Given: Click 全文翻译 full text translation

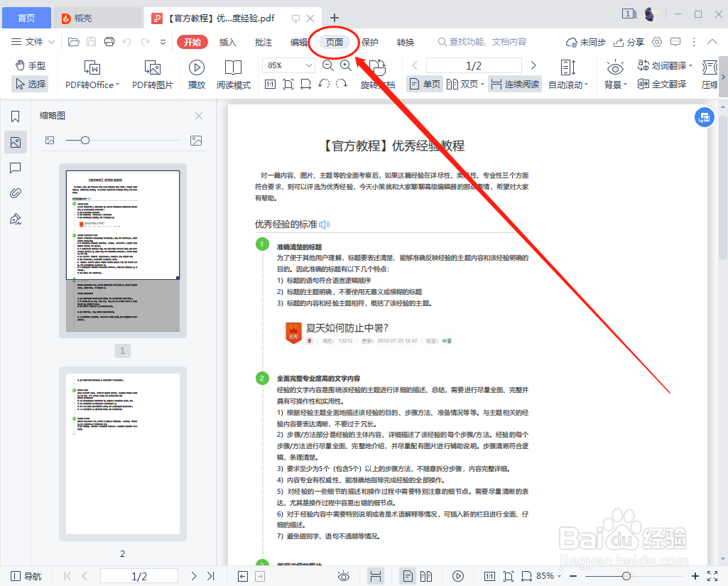Looking at the screenshot, I should (662, 84).
